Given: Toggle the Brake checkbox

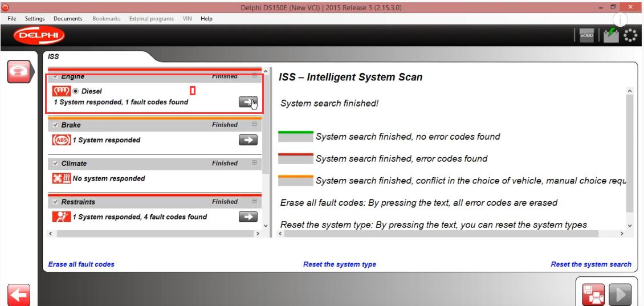Looking at the screenshot, I should (55, 125).
